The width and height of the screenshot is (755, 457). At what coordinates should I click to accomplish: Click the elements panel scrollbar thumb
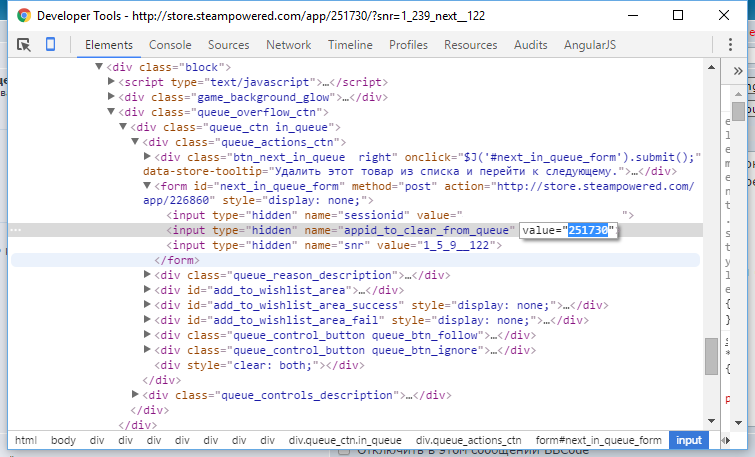tap(712, 356)
